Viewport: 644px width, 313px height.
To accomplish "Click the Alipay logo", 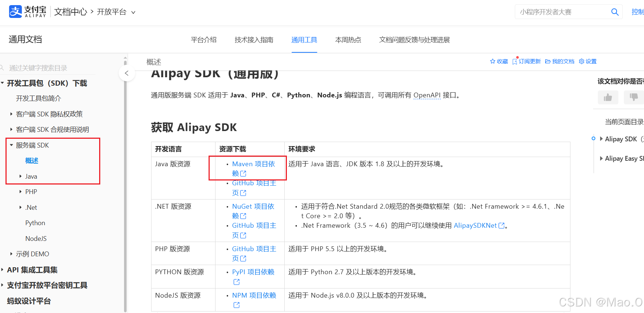I will coord(28,12).
